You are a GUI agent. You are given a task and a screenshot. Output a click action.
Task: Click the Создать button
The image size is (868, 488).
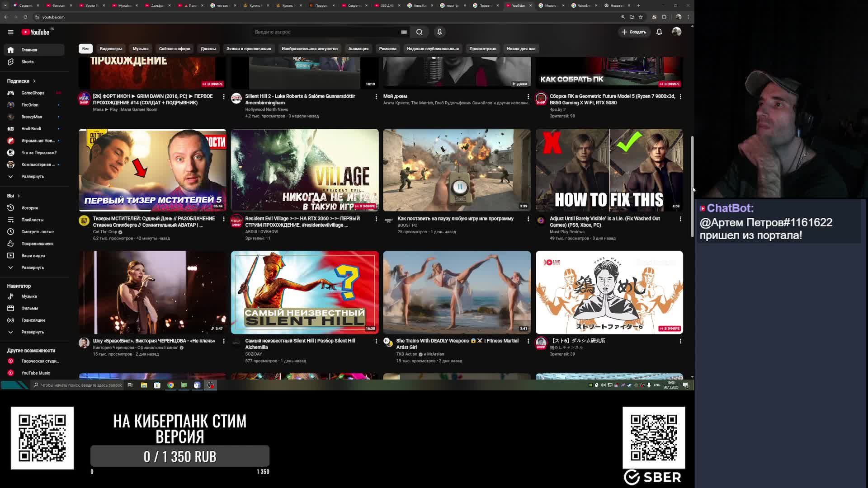[634, 32]
